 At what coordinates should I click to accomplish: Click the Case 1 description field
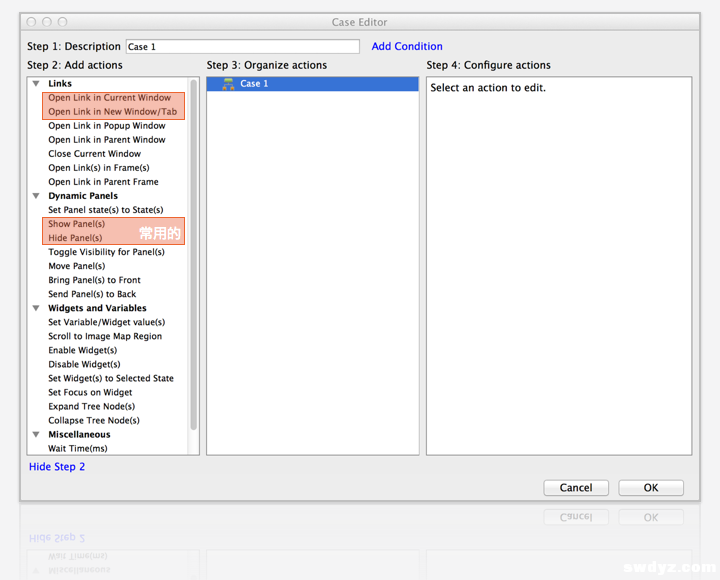tap(242, 46)
